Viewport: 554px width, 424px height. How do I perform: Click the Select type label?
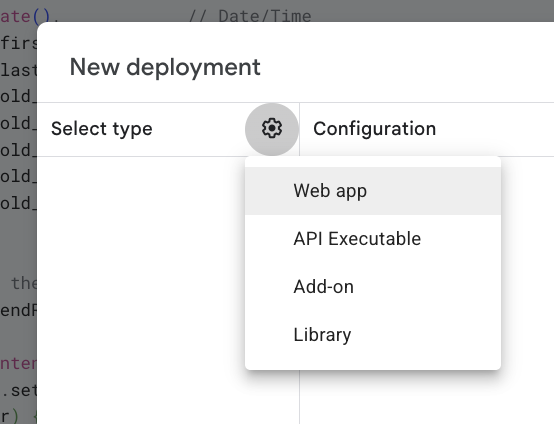click(x=102, y=129)
